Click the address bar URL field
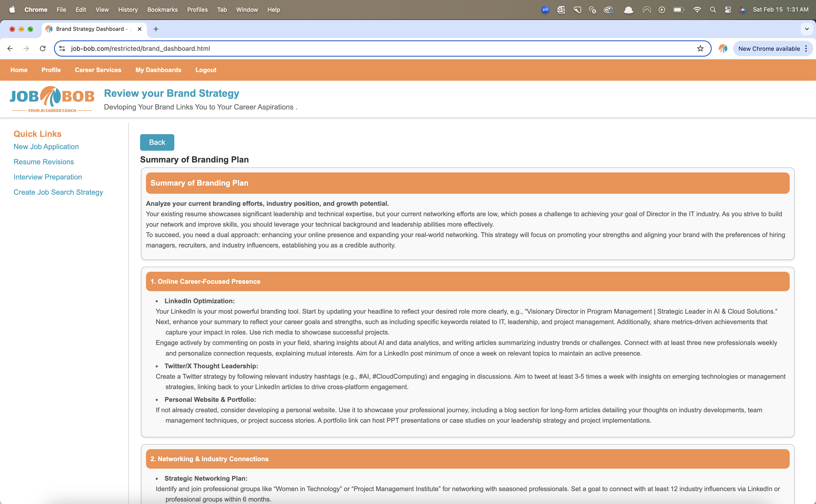Viewport: 816px width, 504px height. pyautogui.click(x=383, y=48)
